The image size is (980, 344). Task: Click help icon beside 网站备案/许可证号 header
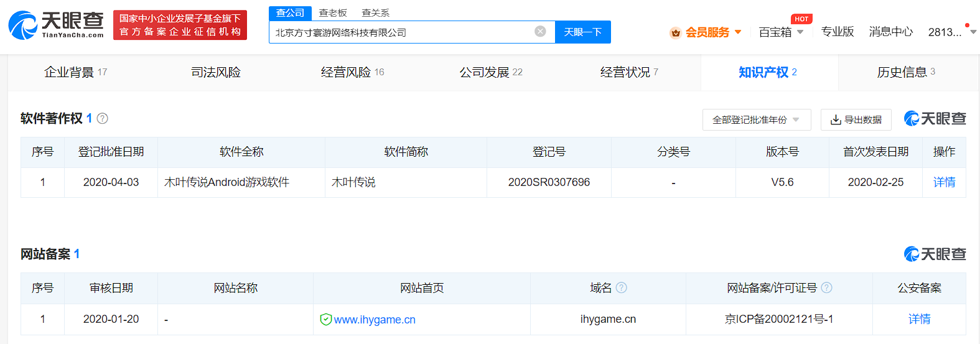(x=826, y=287)
